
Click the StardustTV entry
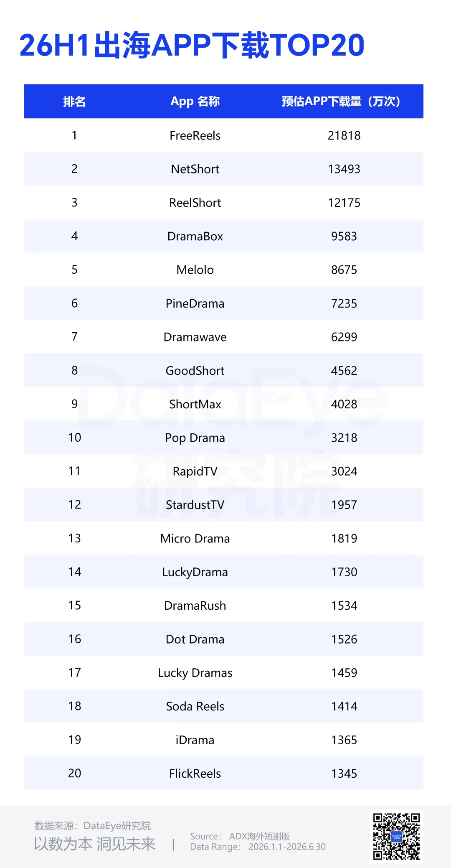(x=195, y=505)
